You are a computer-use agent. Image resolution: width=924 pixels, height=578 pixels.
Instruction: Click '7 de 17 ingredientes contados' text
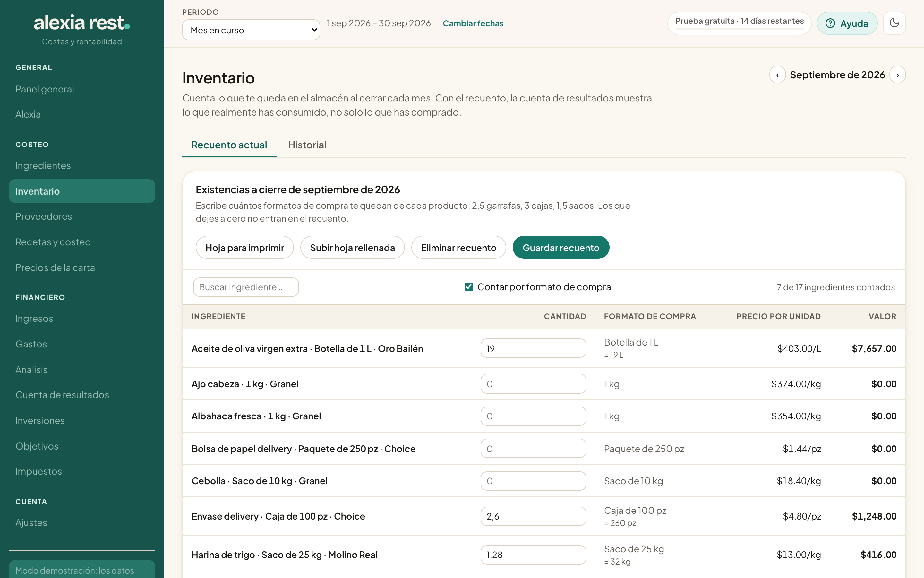click(836, 287)
